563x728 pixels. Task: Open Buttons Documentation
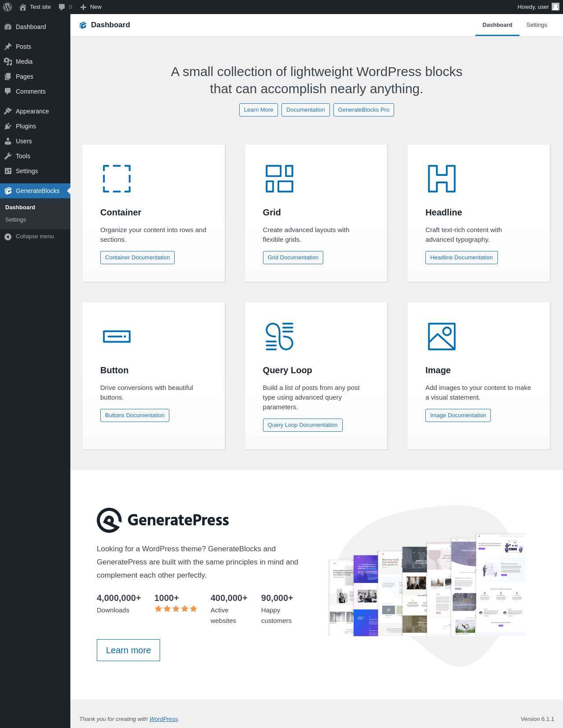point(135,415)
